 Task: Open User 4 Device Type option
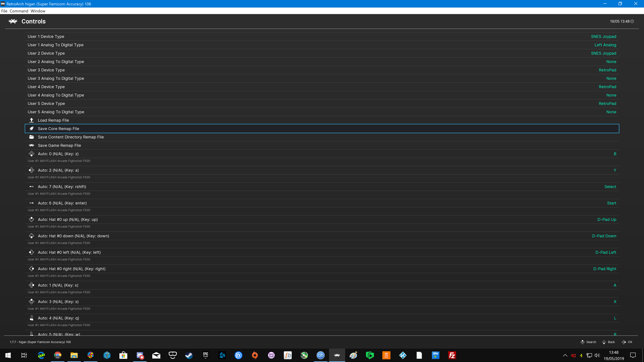(322, 87)
